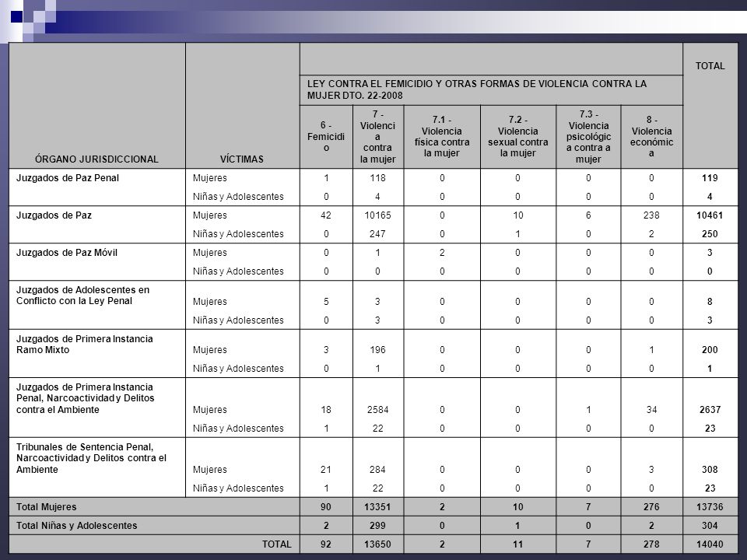Click the grand total value 11
747x560 pixels.
(x=518, y=544)
